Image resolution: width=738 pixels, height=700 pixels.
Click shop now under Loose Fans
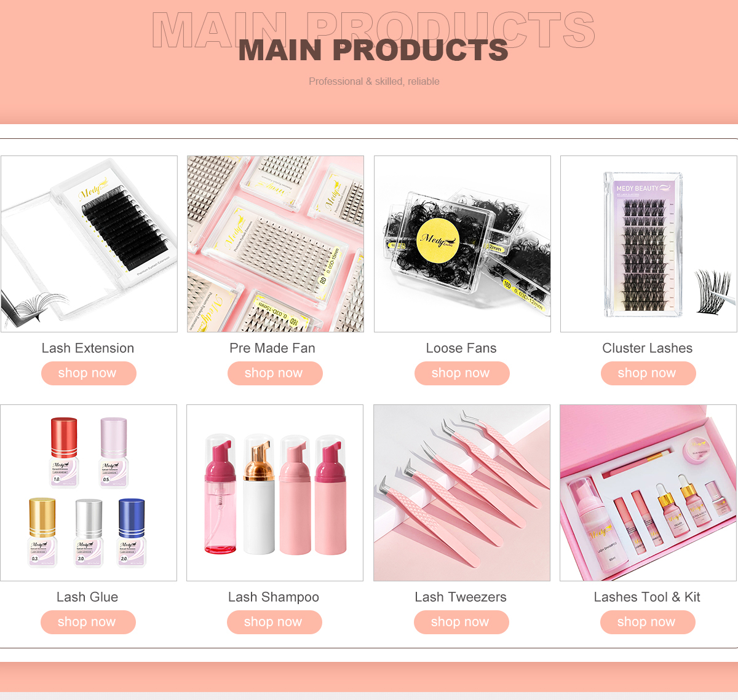(462, 373)
